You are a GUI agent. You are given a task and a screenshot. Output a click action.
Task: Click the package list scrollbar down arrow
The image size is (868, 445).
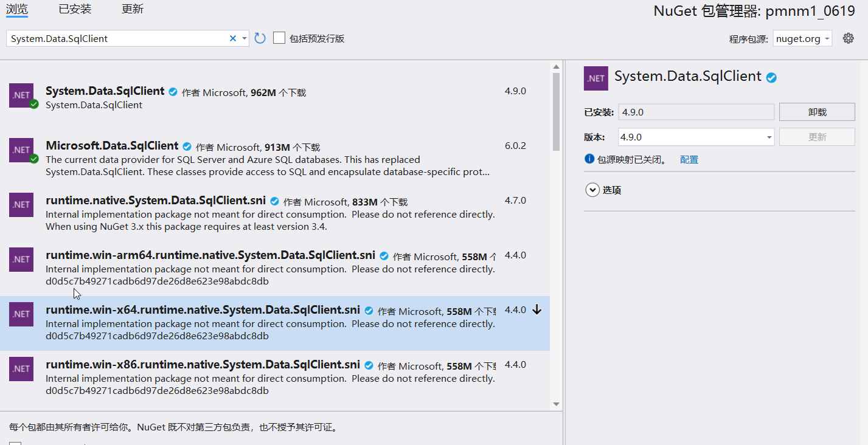tap(556, 404)
